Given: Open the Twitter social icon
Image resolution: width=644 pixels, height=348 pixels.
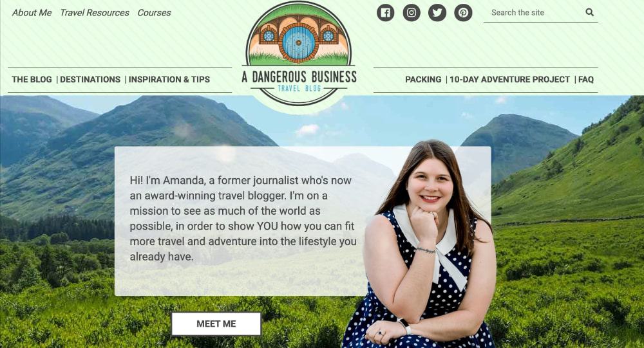Looking at the screenshot, I should pyautogui.click(x=437, y=13).
